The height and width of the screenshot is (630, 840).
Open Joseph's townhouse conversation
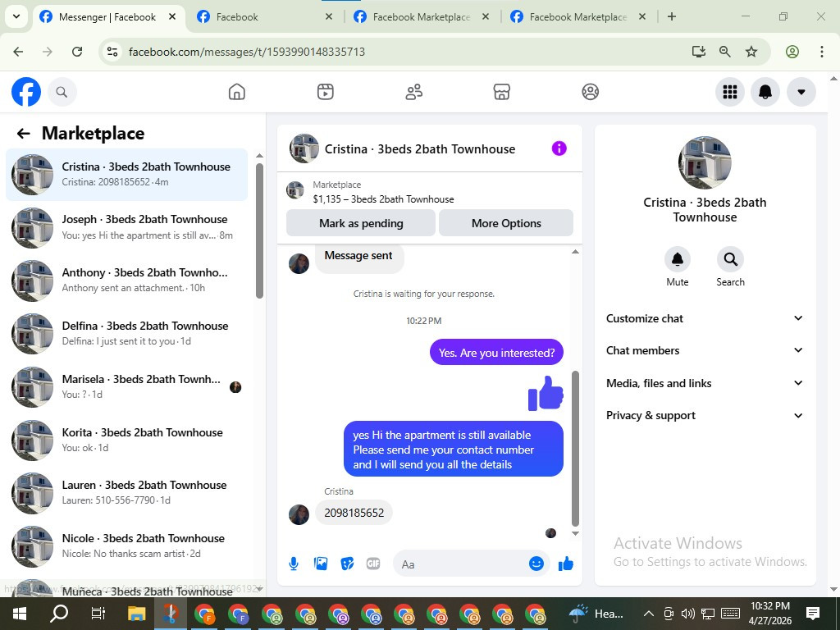pyautogui.click(x=126, y=227)
